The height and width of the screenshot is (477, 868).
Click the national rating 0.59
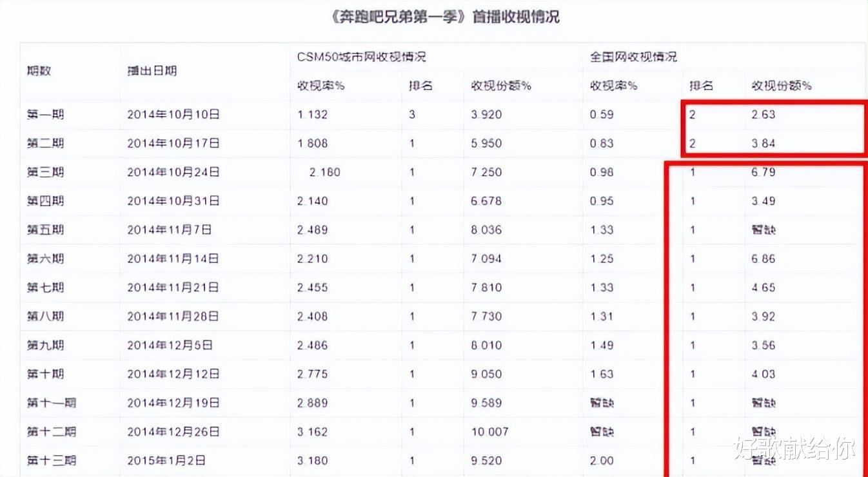tap(602, 115)
